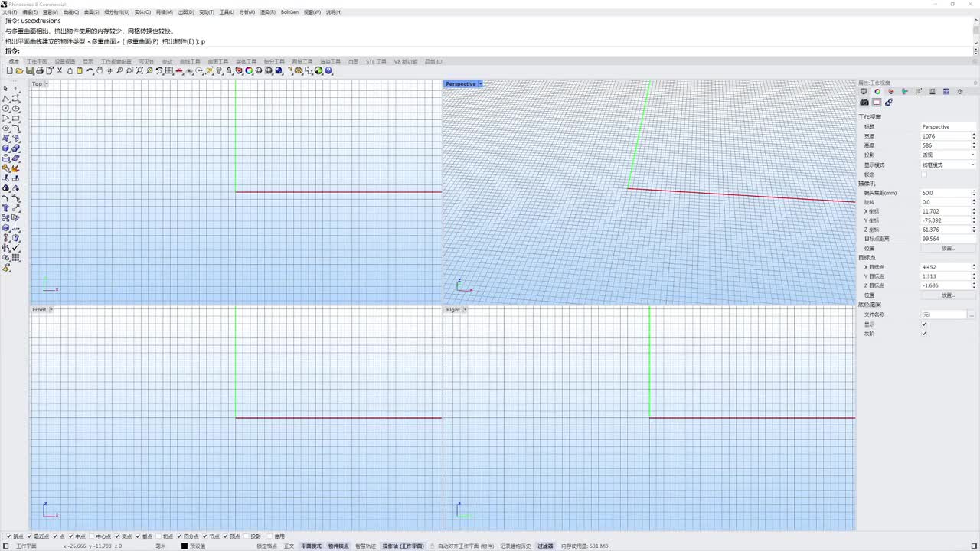This screenshot has width=980, height=551.
Task: Open the Perspective viewport title dropdown arrow
Action: tap(480, 84)
